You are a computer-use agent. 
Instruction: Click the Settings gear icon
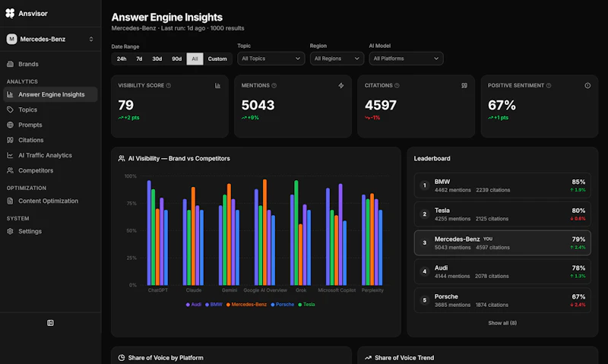[x=10, y=231]
